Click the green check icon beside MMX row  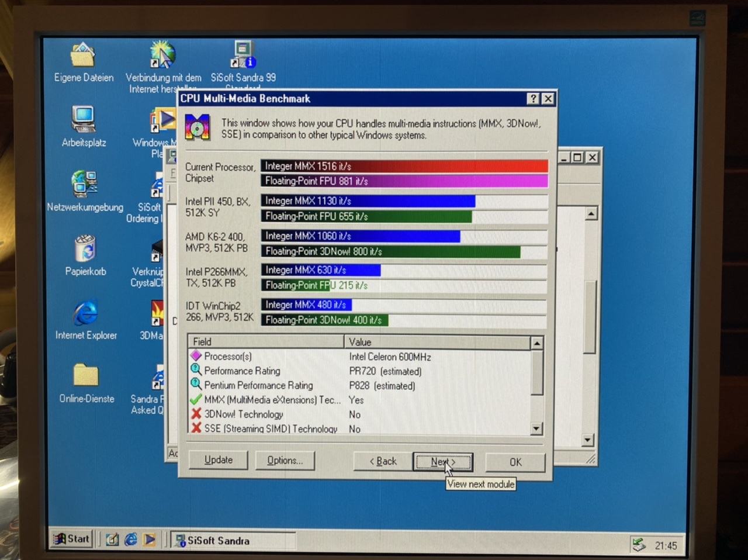click(196, 399)
